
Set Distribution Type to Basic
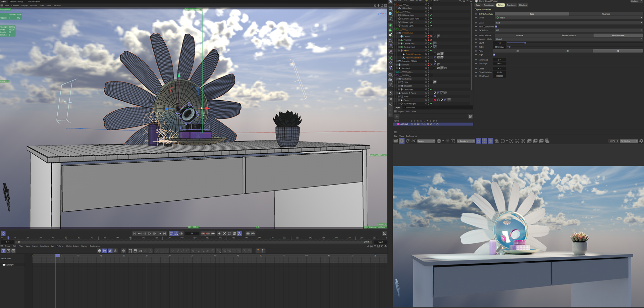pos(532,14)
